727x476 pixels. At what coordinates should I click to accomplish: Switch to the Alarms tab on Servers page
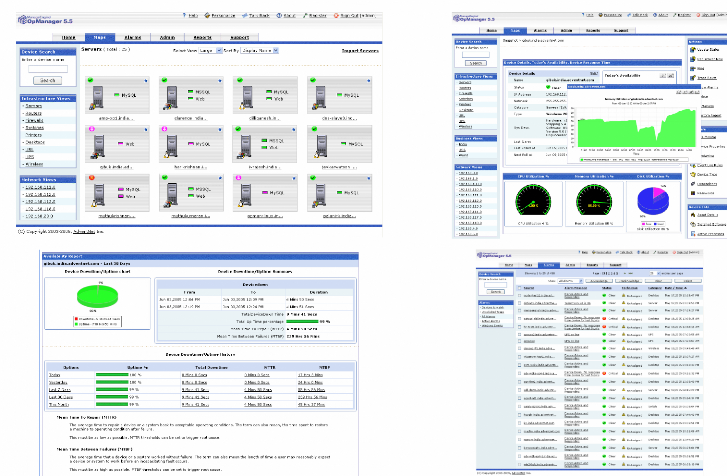pos(133,35)
